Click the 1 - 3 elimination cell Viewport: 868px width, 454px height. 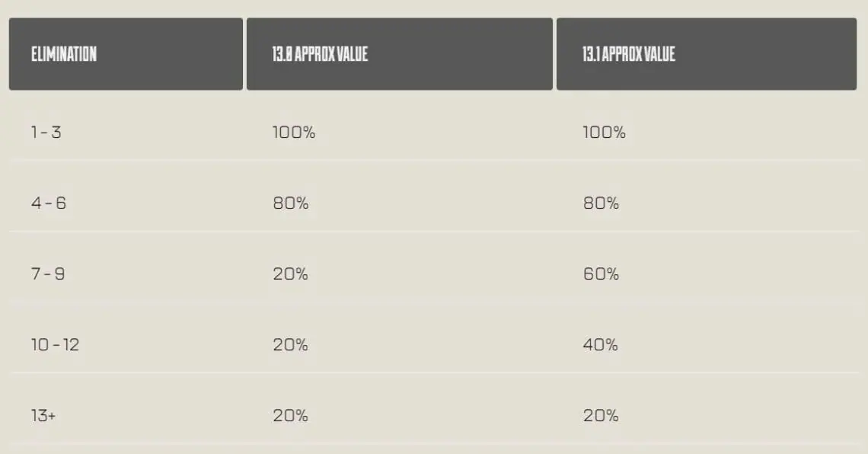[46, 133]
